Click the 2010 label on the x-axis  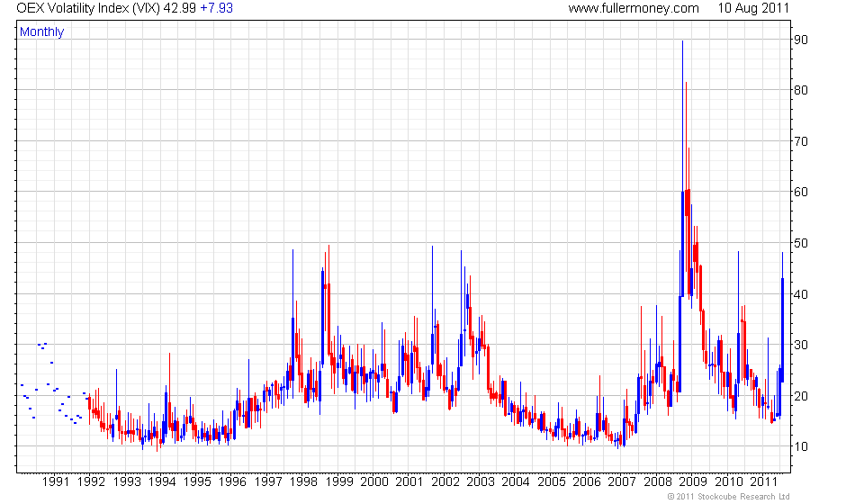[x=728, y=482]
